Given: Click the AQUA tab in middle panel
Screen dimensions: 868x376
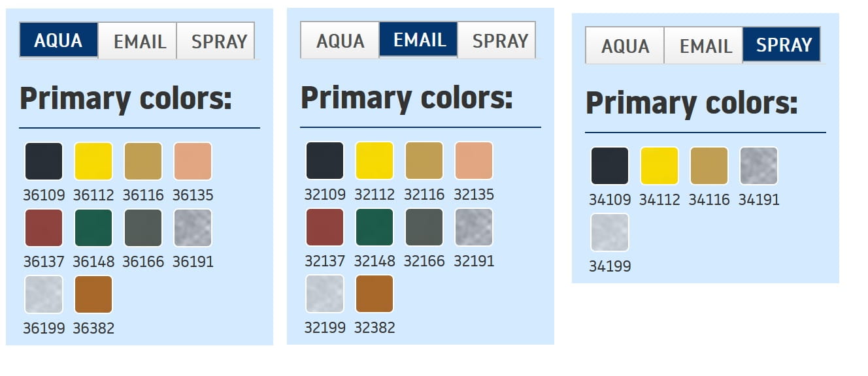Looking at the screenshot, I should click(340, 40).
